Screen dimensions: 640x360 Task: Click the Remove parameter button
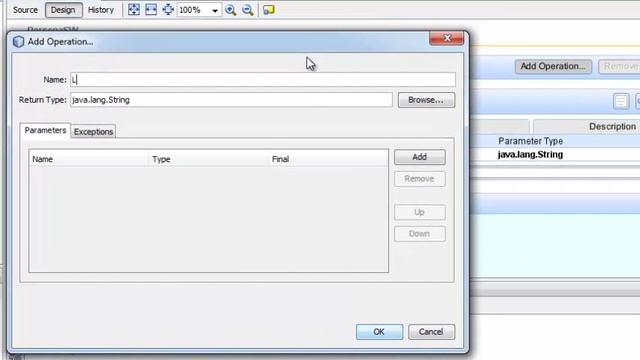[x=420, y=179]
